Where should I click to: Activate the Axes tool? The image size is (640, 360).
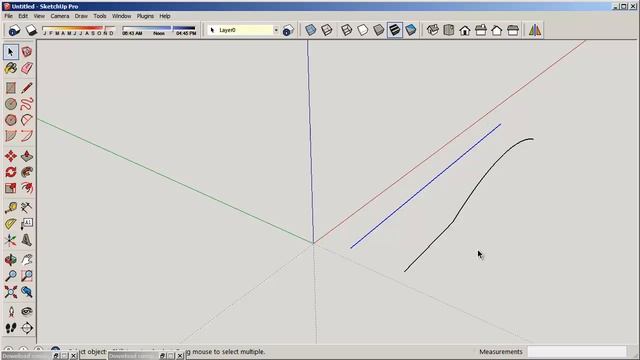point(11,240)
